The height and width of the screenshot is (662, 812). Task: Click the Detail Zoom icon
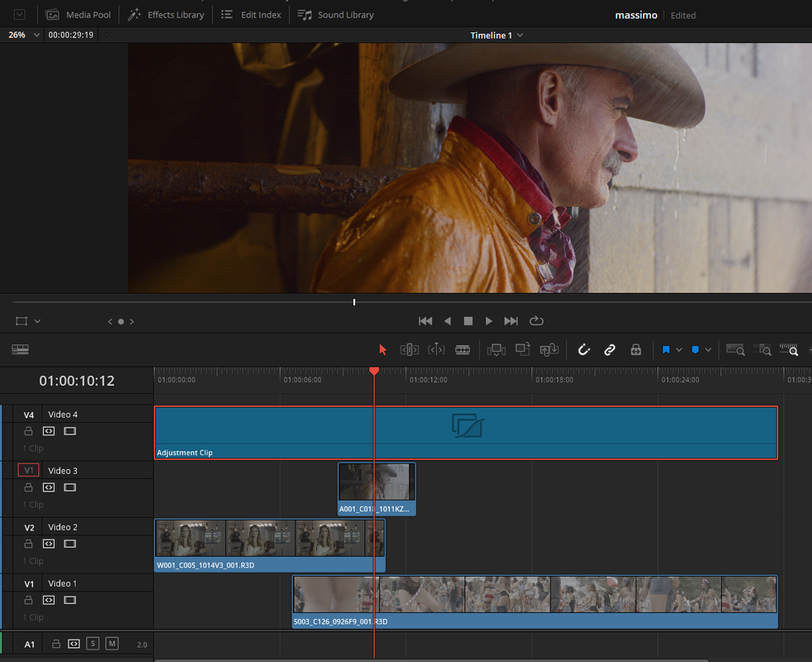pos(762,350)
